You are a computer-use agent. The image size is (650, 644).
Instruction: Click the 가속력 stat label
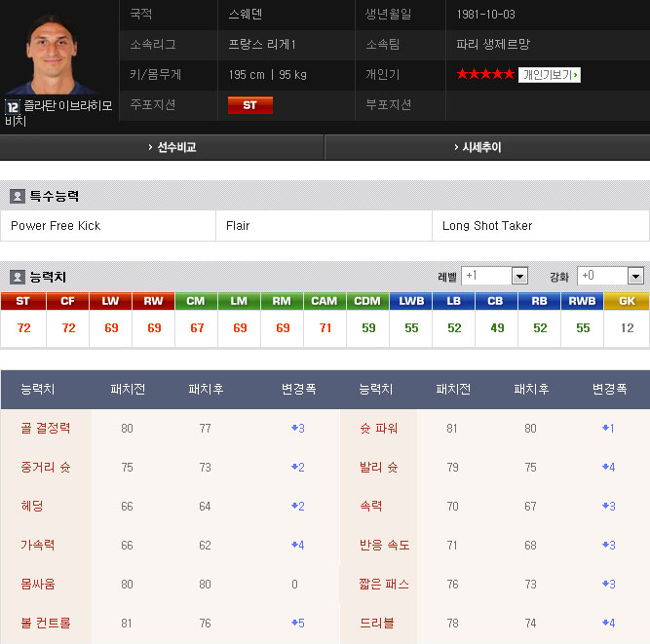[x=38, y=545]
